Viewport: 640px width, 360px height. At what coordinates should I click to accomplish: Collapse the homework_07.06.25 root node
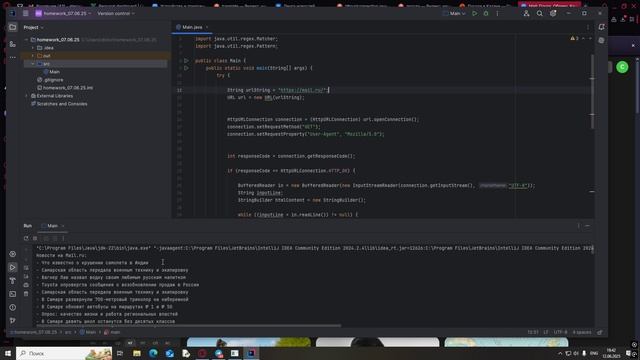(x=27, y=40)
